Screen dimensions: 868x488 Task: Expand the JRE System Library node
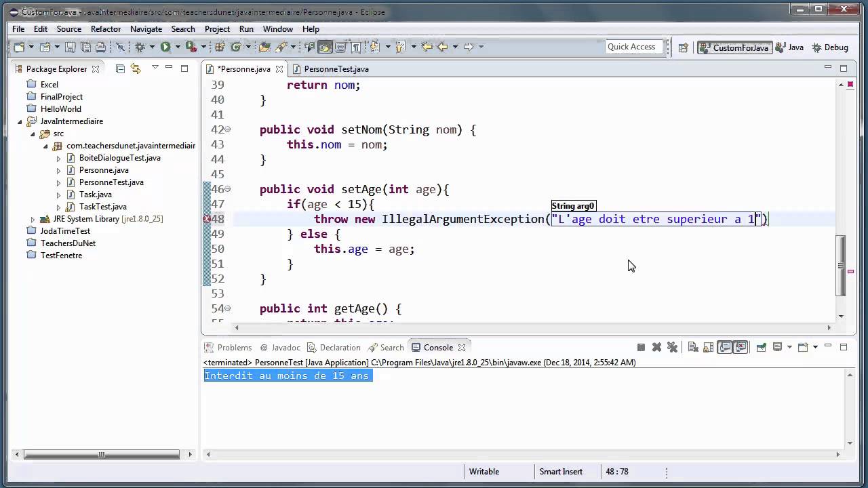[x=33, y=219]
